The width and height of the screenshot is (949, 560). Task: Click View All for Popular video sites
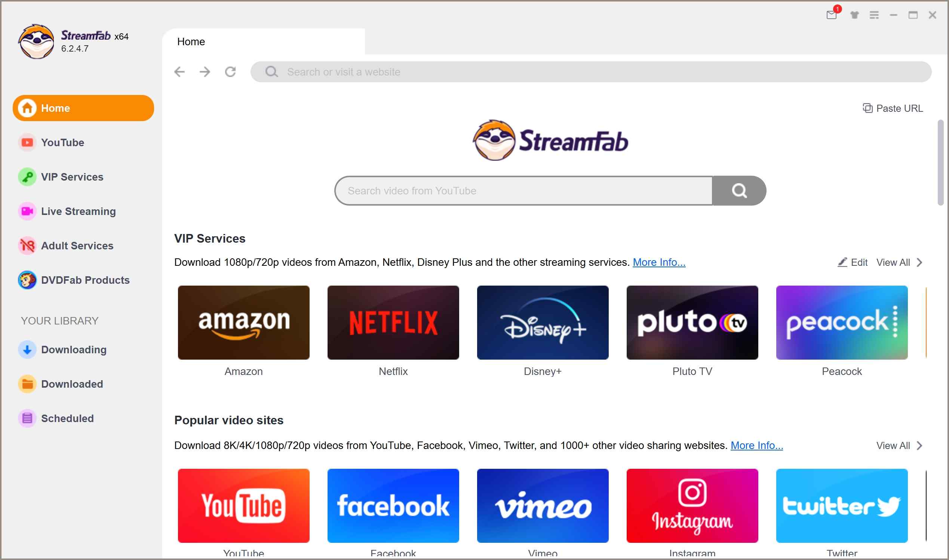(x=900, y=446)
